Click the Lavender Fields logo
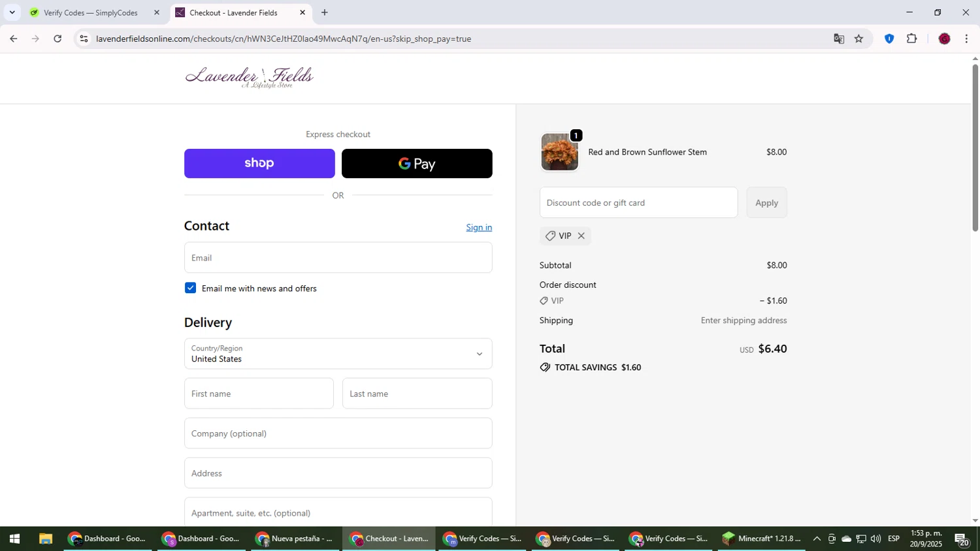980x551 pixels. point(250,77)
